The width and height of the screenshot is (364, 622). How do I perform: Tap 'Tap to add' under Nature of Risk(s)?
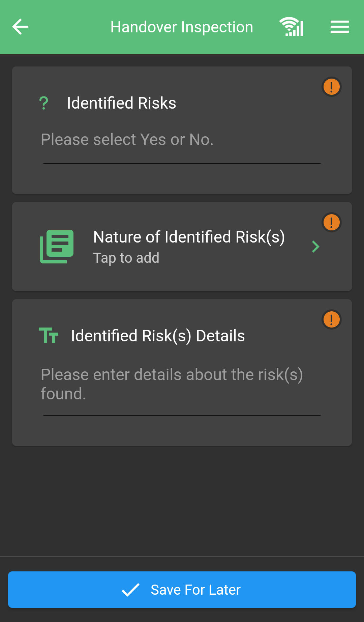pyautogui.click(x=126, y=258)
